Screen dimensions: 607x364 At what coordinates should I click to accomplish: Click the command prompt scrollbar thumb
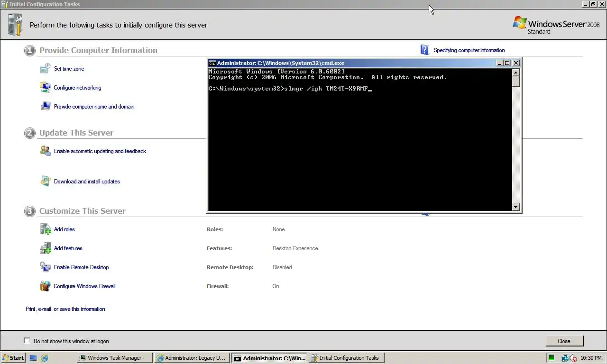(516, 82)
